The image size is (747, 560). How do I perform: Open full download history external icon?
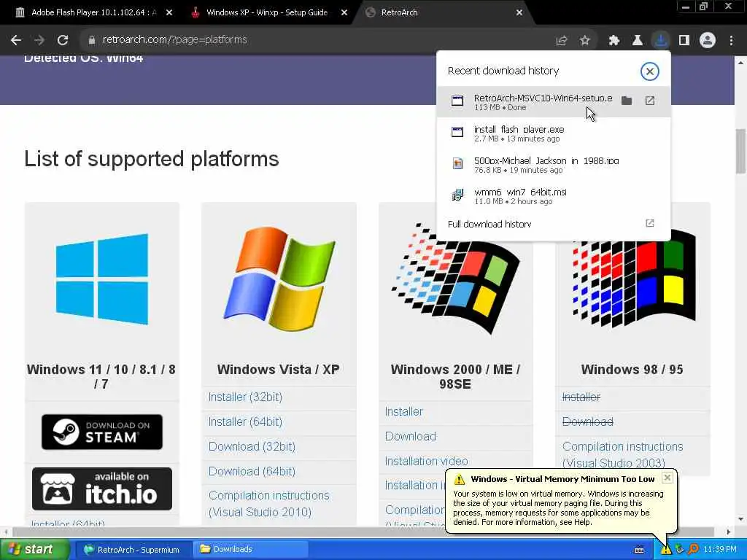(x=650, y=223)
